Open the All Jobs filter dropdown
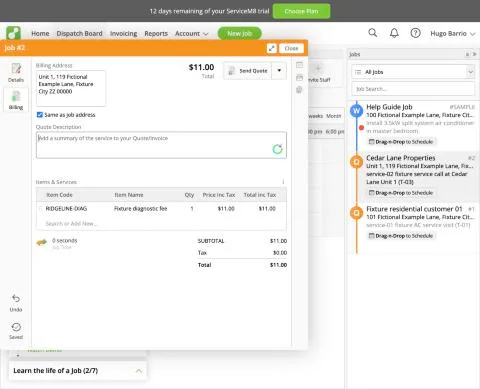Viewport: 480px width, 389px height. tap(413, 72)
